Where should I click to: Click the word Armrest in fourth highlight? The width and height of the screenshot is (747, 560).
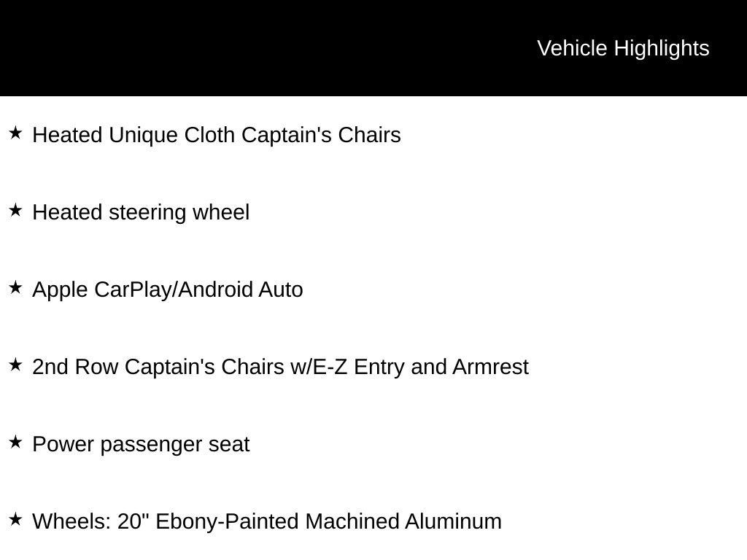coord(491,367)
